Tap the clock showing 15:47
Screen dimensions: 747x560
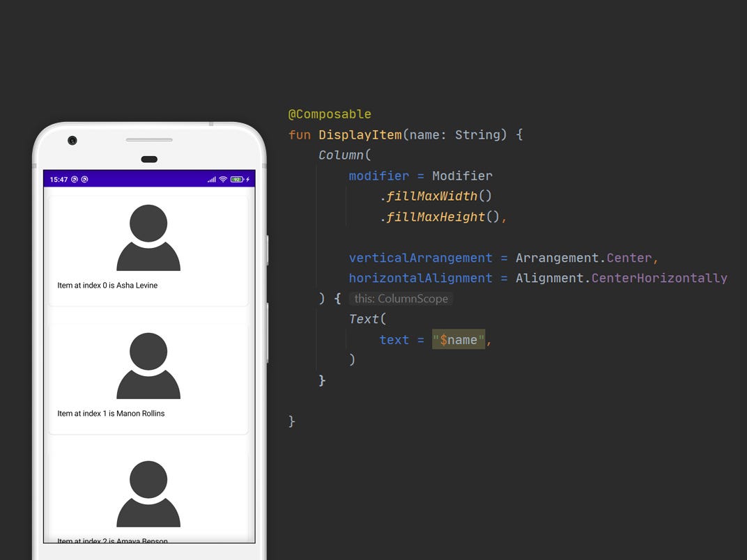[x=57, y=178]
